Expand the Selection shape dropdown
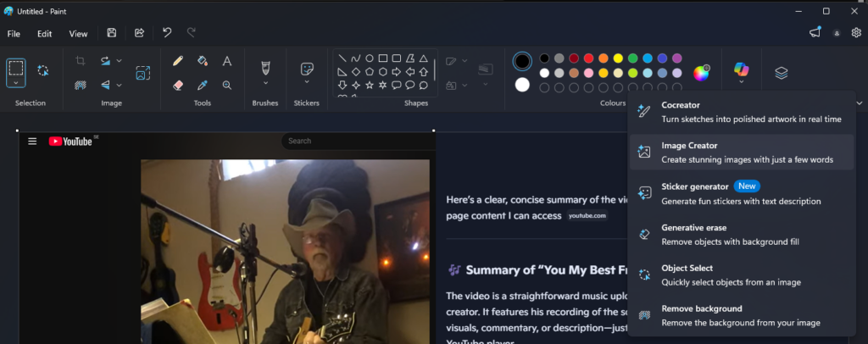 pos(16,83)
